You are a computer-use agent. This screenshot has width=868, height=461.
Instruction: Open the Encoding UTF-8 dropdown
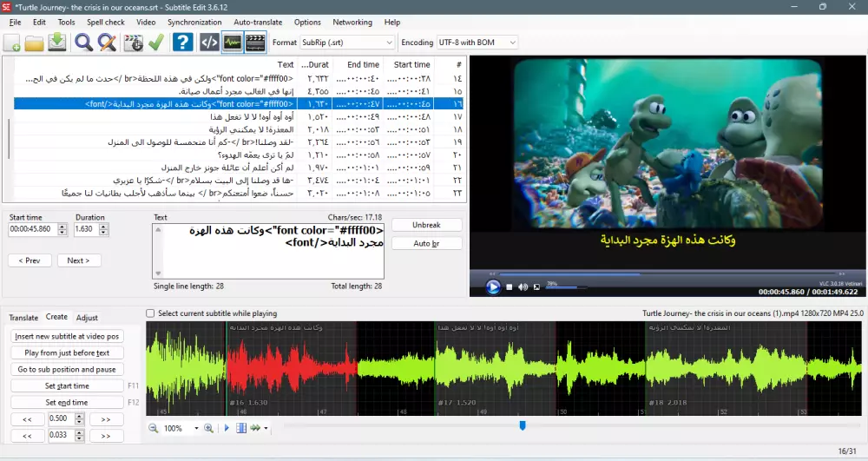[511, 42]
